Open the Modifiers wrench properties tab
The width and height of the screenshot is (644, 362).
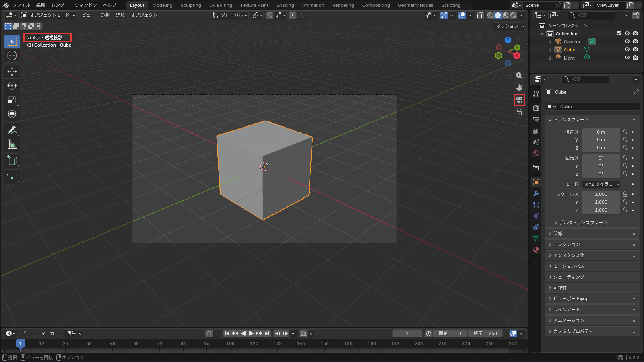[x=536, y=193]
